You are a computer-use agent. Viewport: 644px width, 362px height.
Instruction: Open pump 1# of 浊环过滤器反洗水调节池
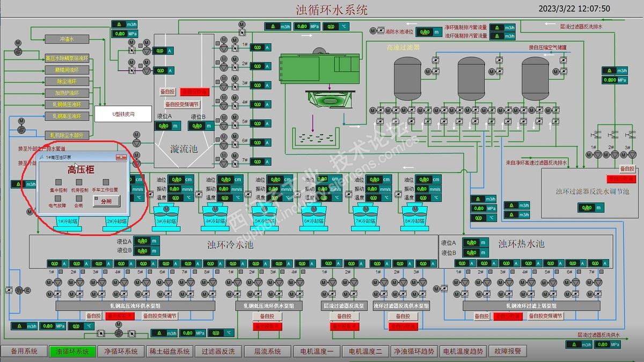click(x=598, y=155)
